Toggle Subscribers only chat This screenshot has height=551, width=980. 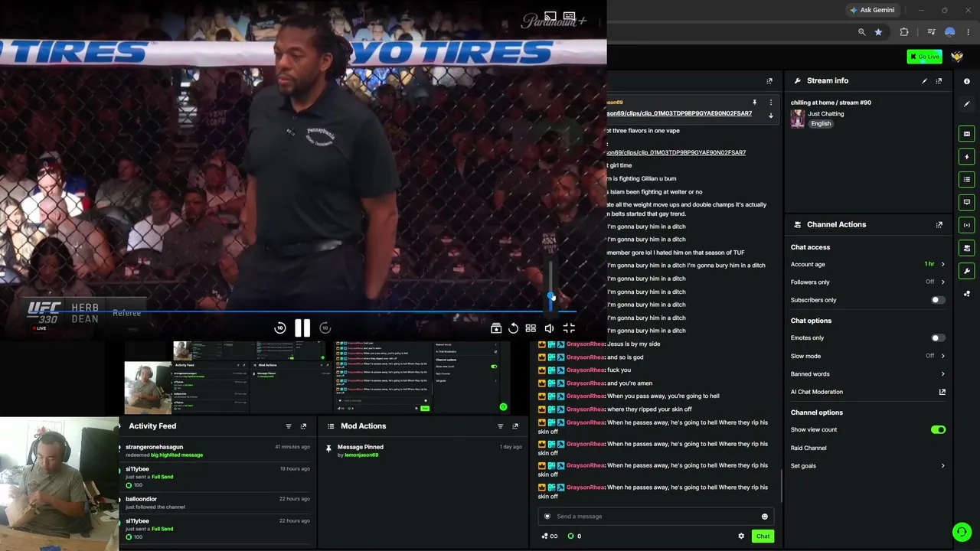pyautogui.click(x=936, y=300)
